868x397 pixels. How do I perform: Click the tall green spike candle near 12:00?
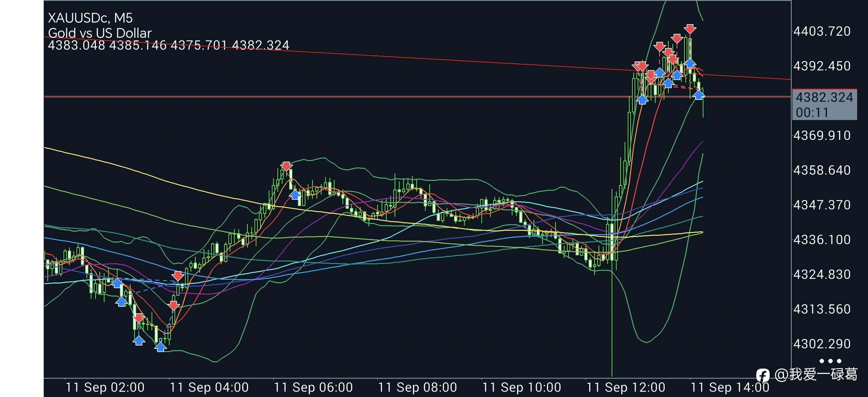click(612, 283)
